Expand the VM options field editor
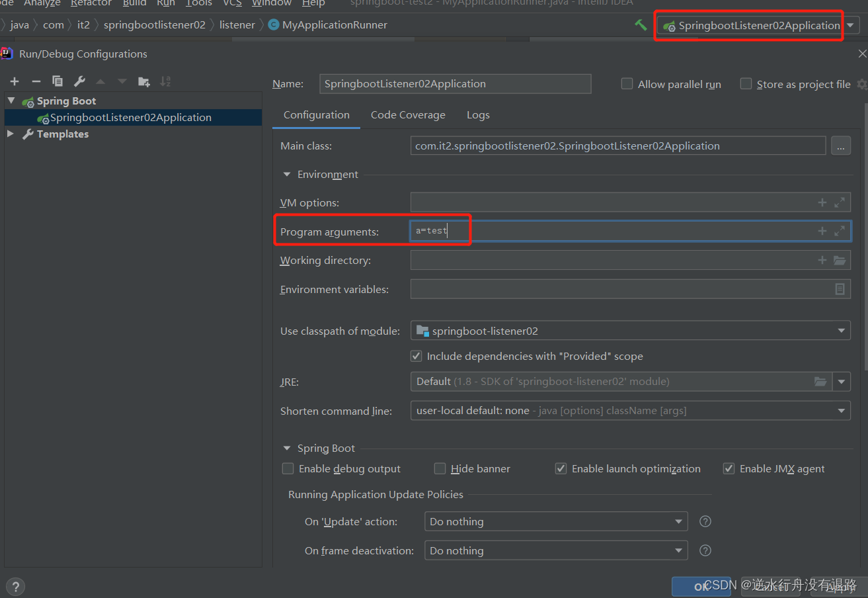Image resolution: width=868 pixels, height=598 pixels. pyautogui.click(x=840, y=202)
